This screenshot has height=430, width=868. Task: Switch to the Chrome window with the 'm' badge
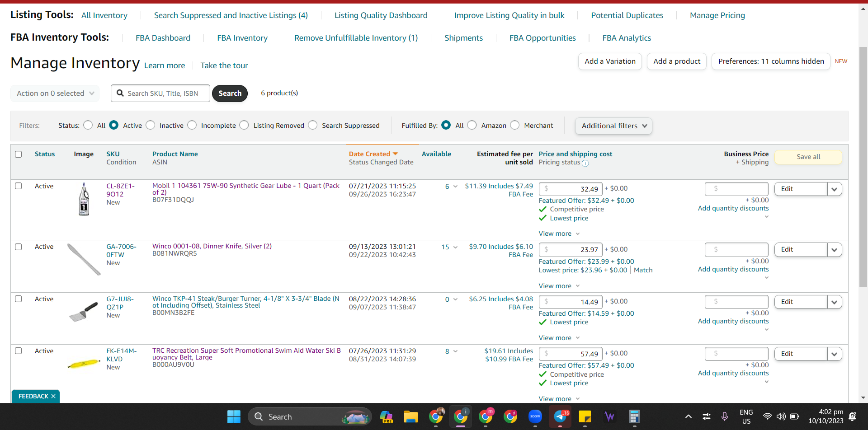tap(486, 416)
